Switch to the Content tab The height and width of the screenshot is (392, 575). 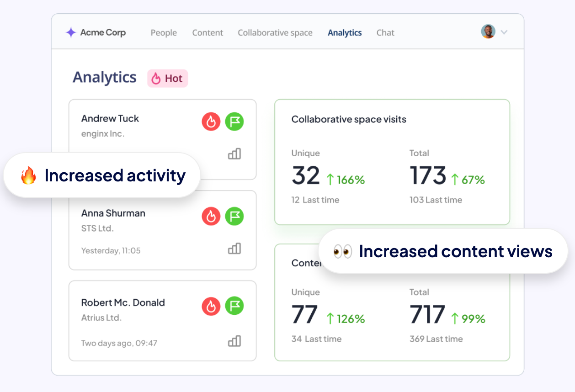208,33
